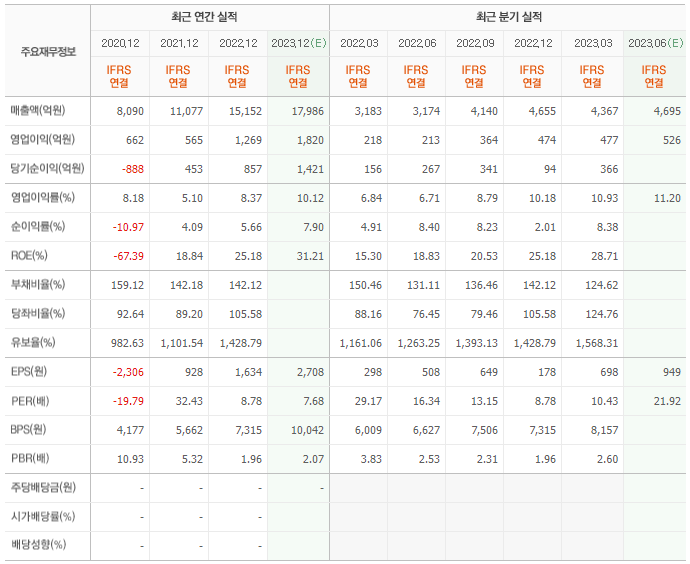The image size is (690, 564).
Task: Click revenue value 11,077
Action: coord(187,111)
